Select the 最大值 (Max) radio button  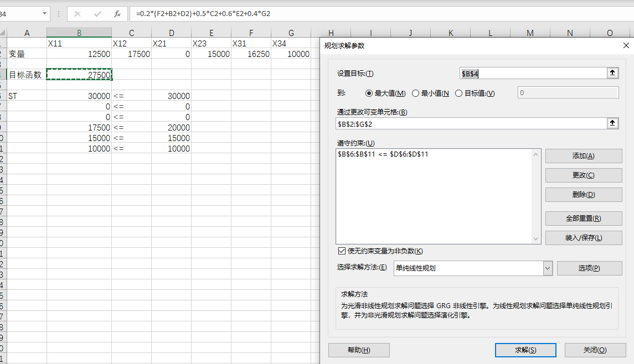tap(369, 93)
